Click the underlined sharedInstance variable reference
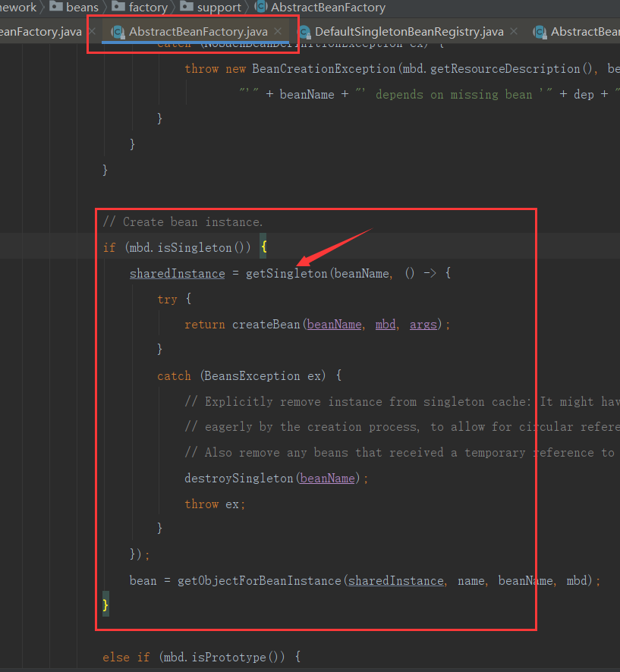The width and height of the screenshot is (620, 672). 177,273
